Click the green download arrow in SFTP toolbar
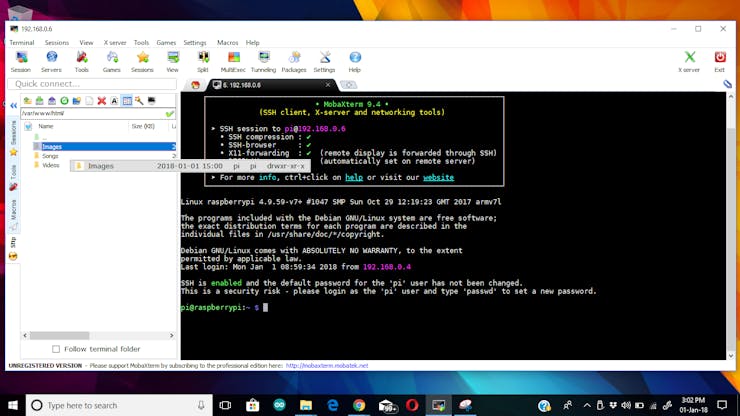 (x=40, y=101)
